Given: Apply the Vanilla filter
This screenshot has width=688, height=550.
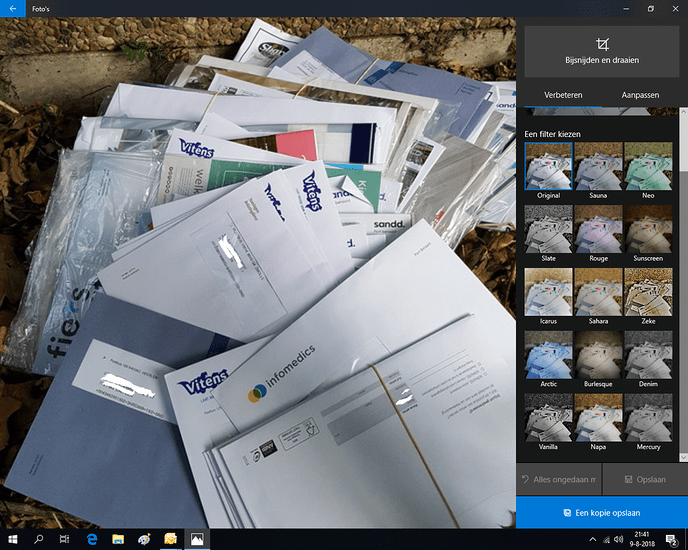Looking at the screenshot, I should [548, 417].
